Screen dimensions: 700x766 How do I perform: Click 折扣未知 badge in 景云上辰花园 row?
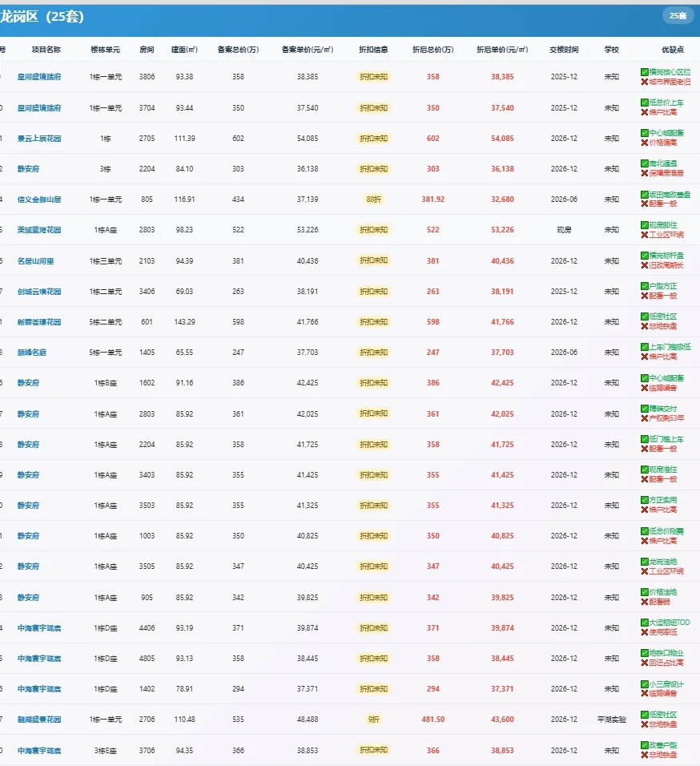click(x=373, y=139)
